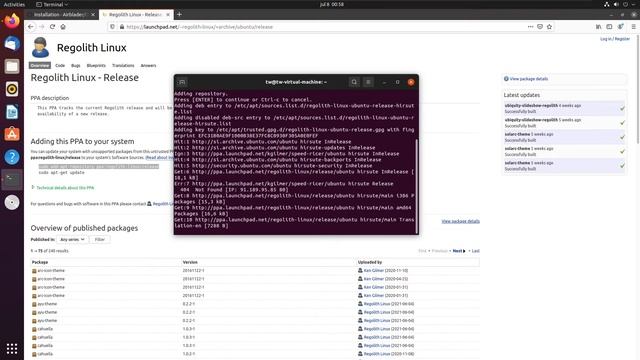Open the Help icon in the dock

pyautogui.click(x=12, y=157)
